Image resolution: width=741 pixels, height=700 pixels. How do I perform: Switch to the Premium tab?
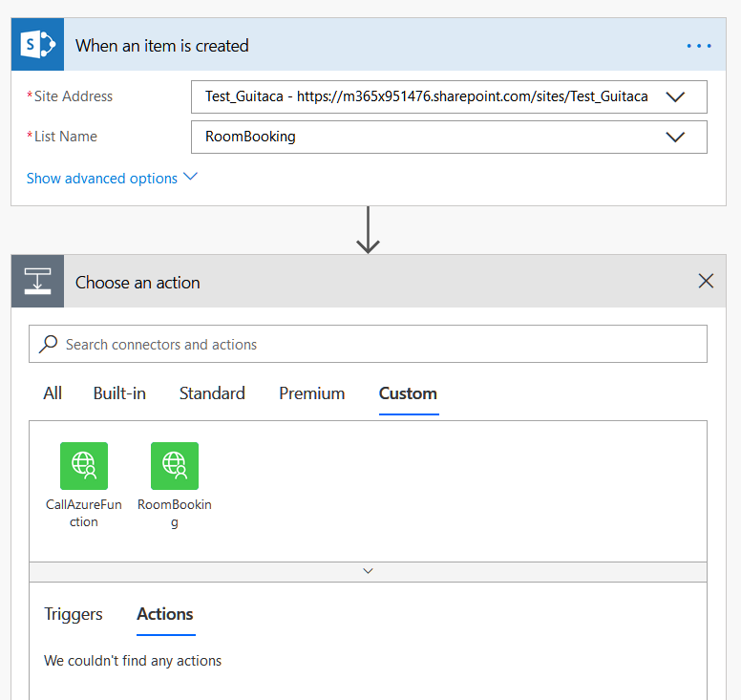(312, 393)
